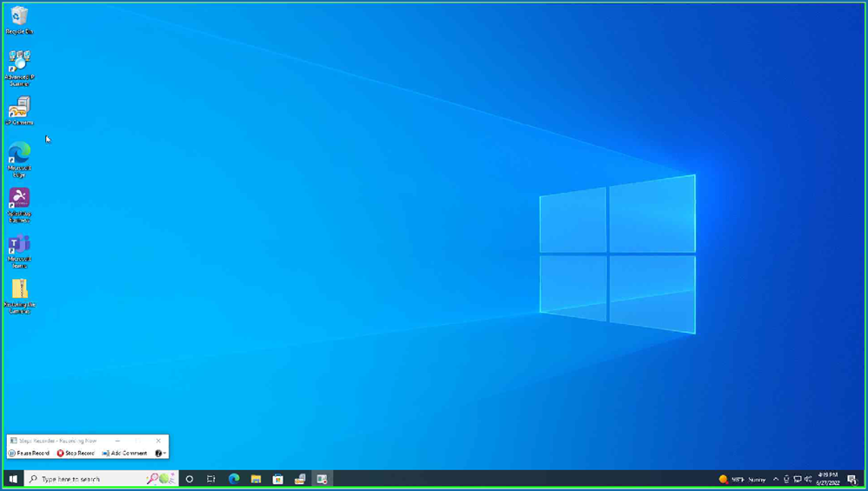The image size is (868, 491).
Task: Click Stop Record in Steps Recorder
Action: point(76,453)
